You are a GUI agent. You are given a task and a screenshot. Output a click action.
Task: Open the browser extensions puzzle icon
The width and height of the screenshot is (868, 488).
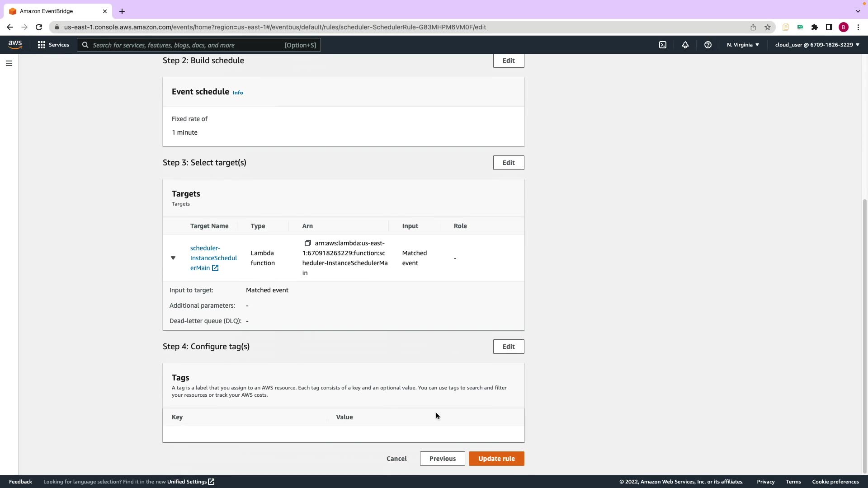pos(815,27)
